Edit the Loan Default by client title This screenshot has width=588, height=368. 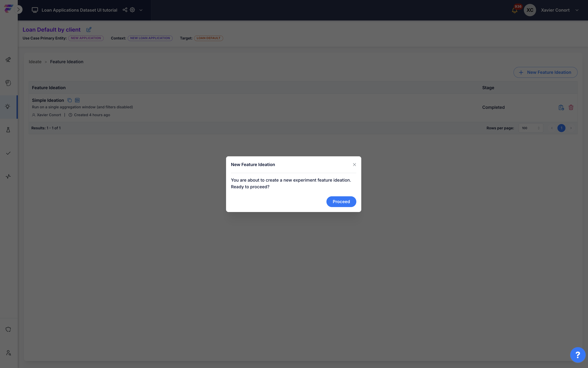click(89, 29)
